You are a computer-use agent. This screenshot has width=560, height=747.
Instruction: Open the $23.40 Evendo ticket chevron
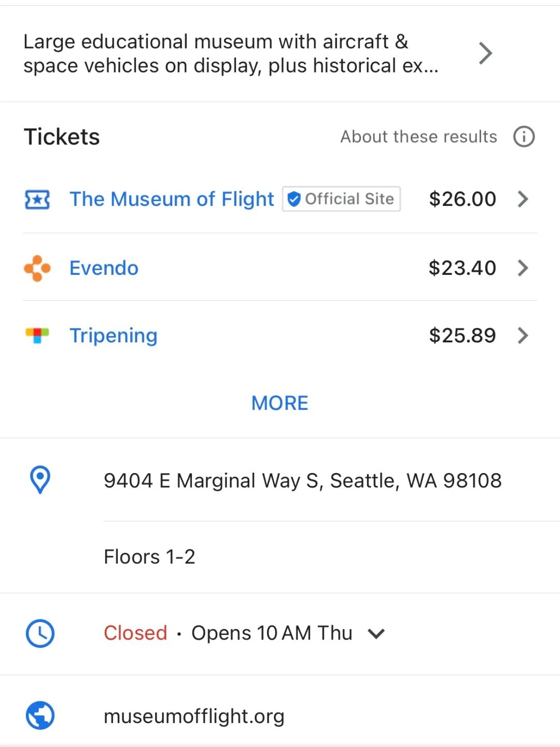[523, 268]
